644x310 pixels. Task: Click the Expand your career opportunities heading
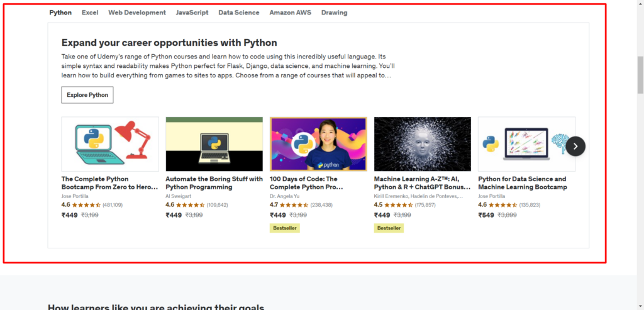tap(169, 43)
